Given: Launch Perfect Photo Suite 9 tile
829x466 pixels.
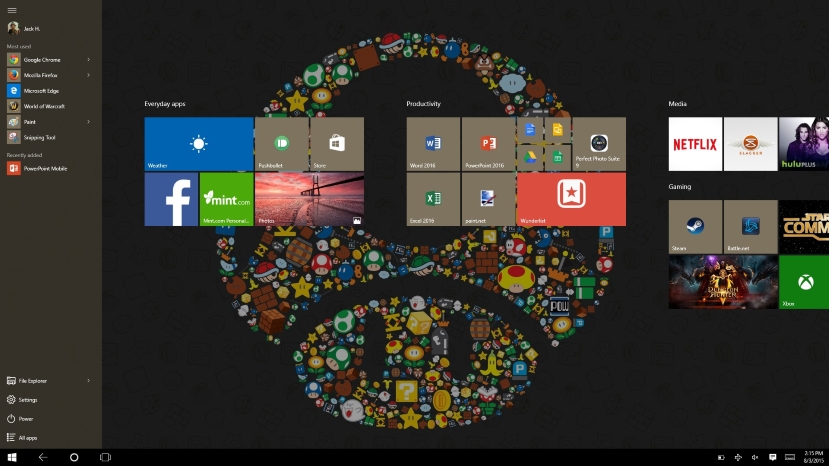Looking at the screenshot, I should 599,144.
